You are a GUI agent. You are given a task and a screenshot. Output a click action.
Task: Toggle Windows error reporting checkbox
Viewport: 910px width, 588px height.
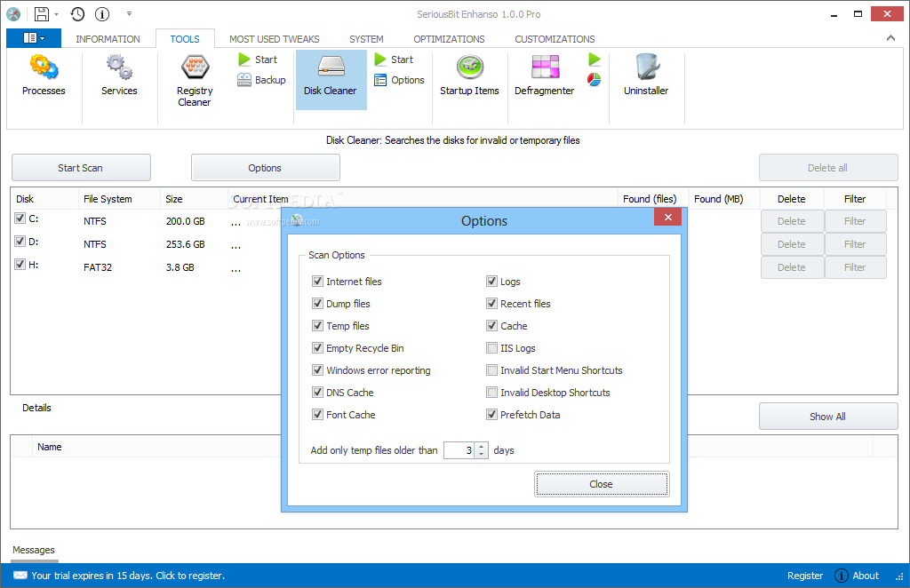(x=317, y=370)
